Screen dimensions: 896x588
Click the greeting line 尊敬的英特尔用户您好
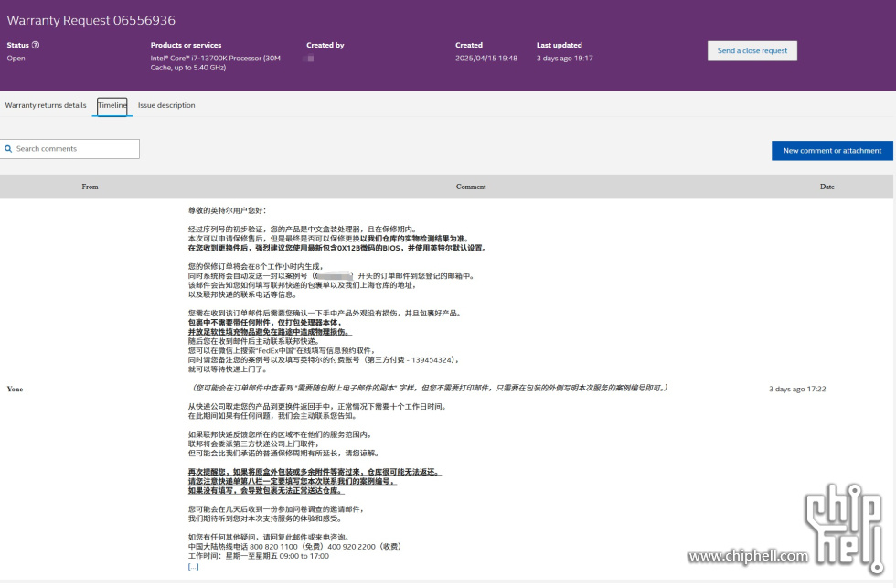[228, 211]
